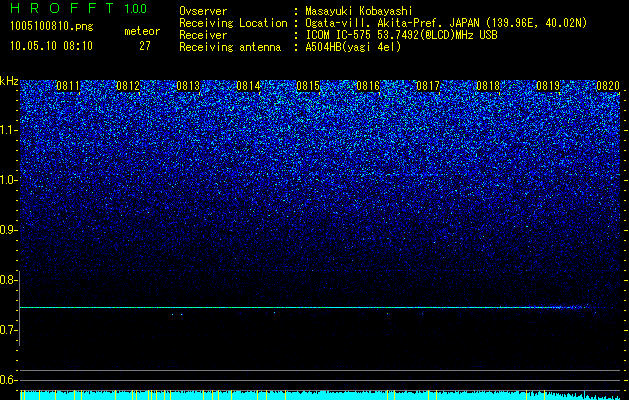Click the date stamp 10.05.10 08:10
This screenshot has width=629, height=400.
tap(51, 46)
